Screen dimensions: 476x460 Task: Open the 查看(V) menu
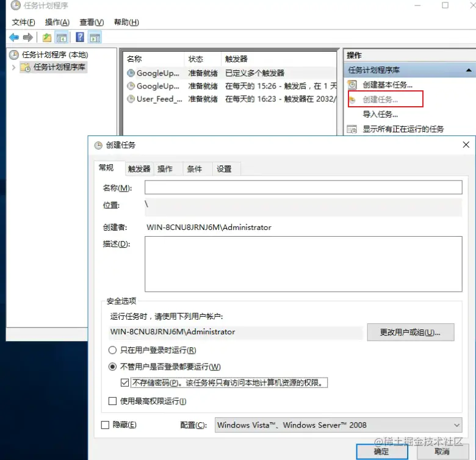92,22
